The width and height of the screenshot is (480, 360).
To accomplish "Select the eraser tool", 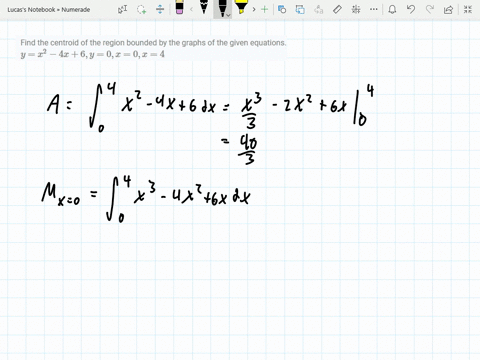I will click(x=179, y=8).
